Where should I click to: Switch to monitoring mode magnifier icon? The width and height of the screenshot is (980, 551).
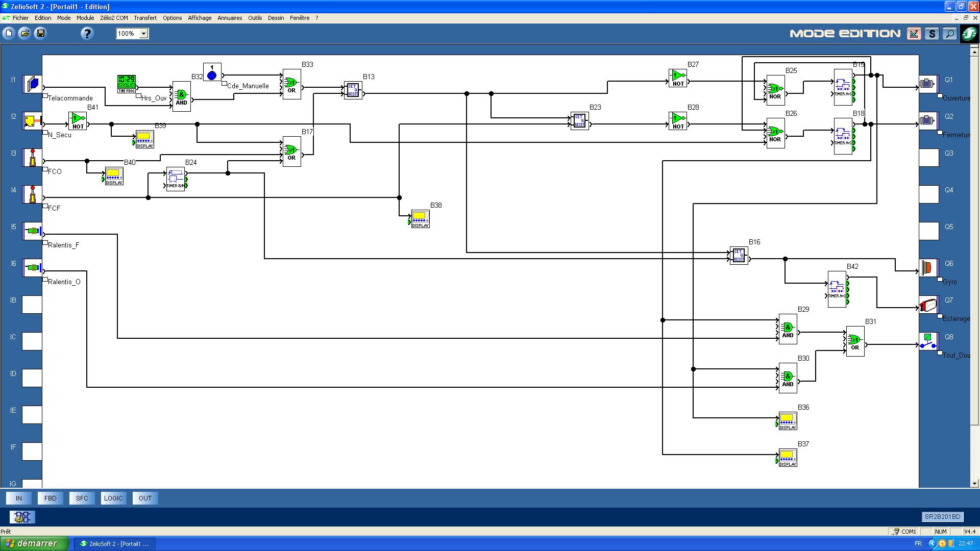click(949, 34)
